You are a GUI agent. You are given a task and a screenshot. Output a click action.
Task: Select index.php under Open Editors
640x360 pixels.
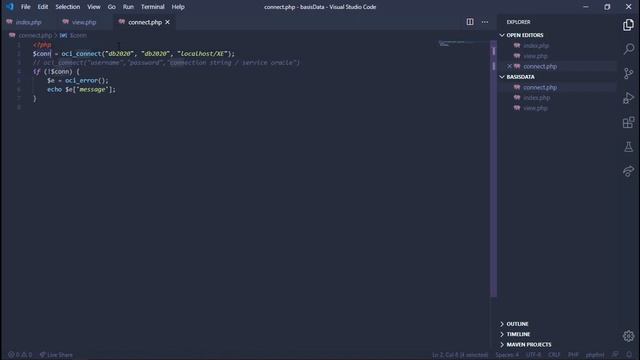coord(536,46)
